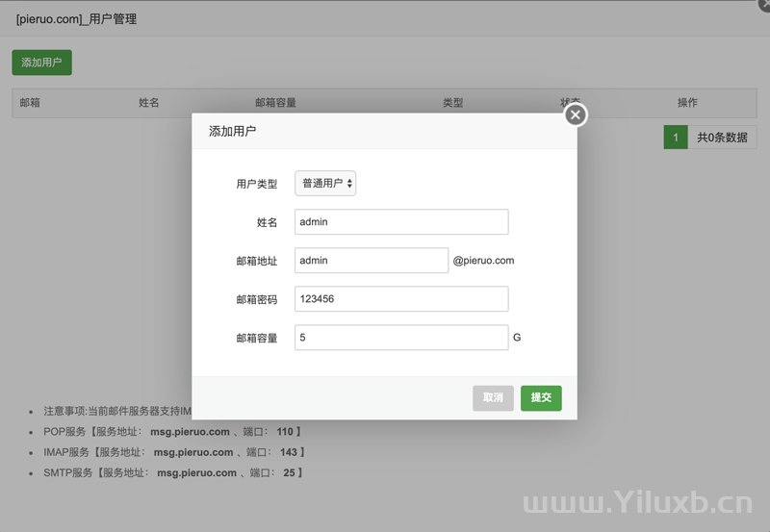770x532 pixels.
Task: Click the 姓名 input field
Action: click(400, 221)
